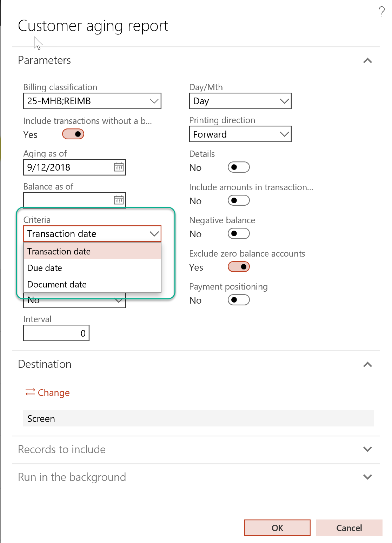Choose Document date in Criteria list
Viewport: 392px width, 543px height.
coord(57,284)
